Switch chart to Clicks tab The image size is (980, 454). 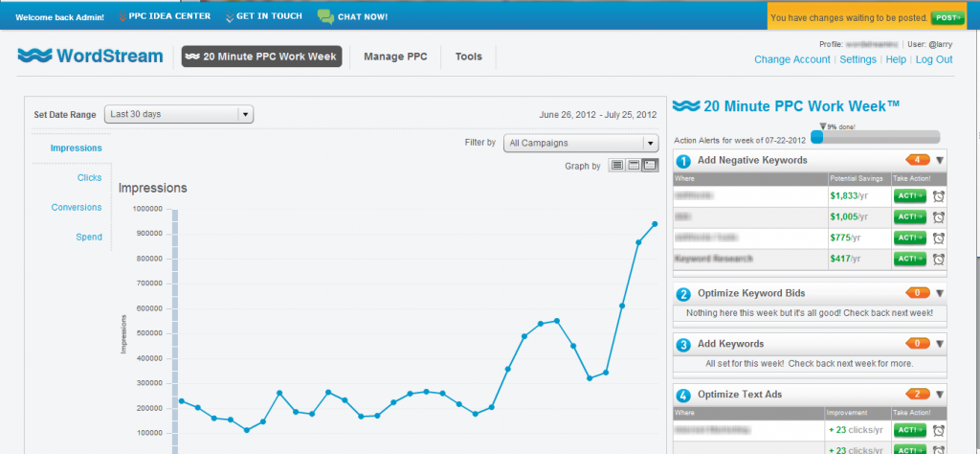pos(89,177)
